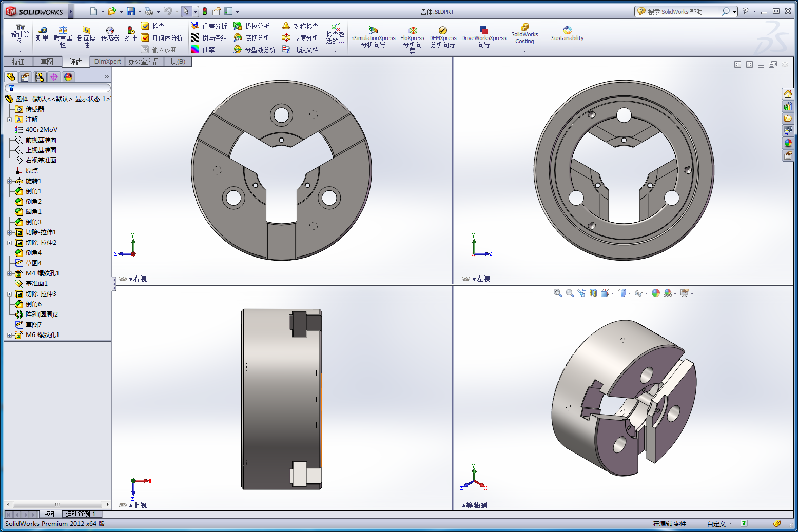
Task: Click Zoom to Area magnifier icon
Action: [570, 293]
